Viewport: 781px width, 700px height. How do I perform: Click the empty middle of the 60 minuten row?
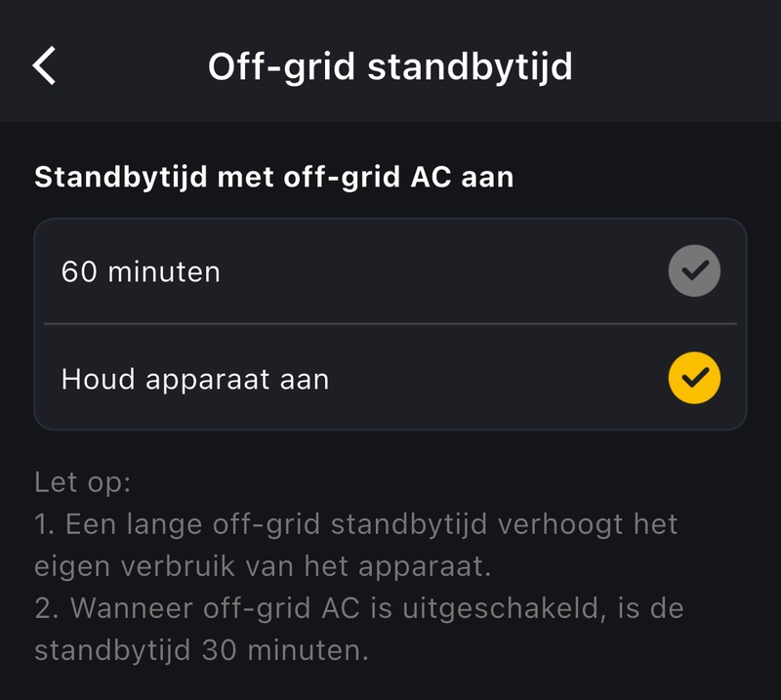pos(439,271)
